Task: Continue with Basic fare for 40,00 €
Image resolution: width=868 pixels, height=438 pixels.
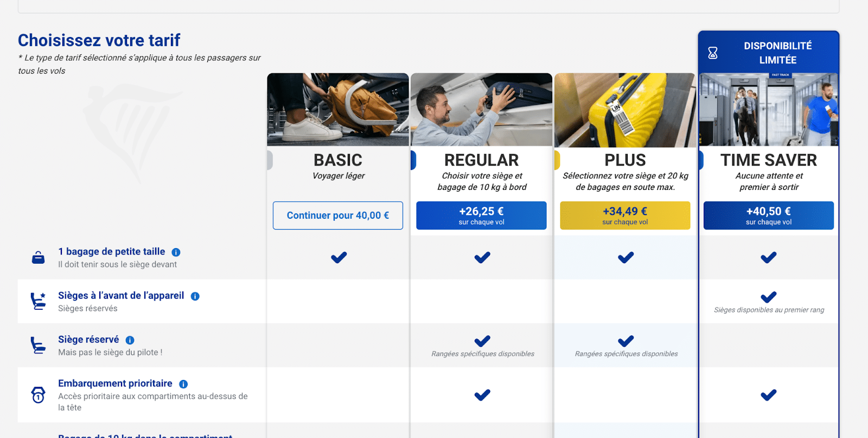Action: pyautogui.click(x=337, y=215)
